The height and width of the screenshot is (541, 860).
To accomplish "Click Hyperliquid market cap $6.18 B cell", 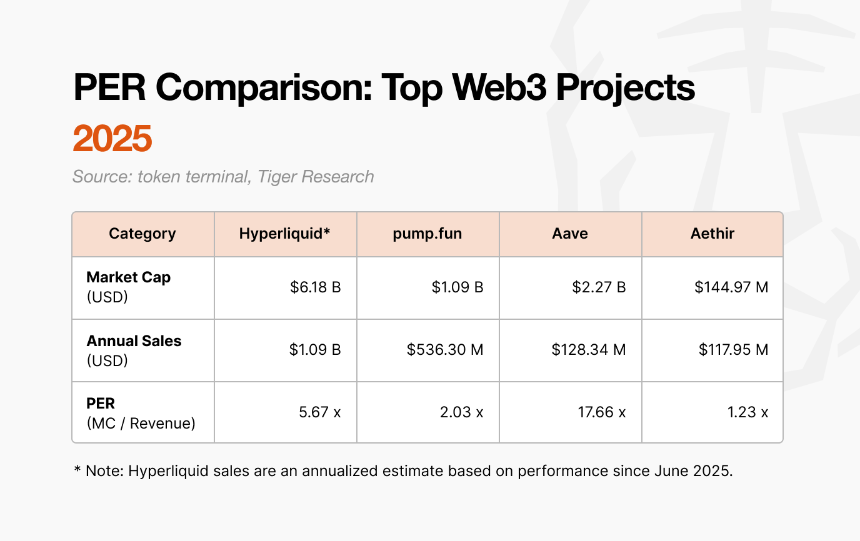I will click(285, 288).
